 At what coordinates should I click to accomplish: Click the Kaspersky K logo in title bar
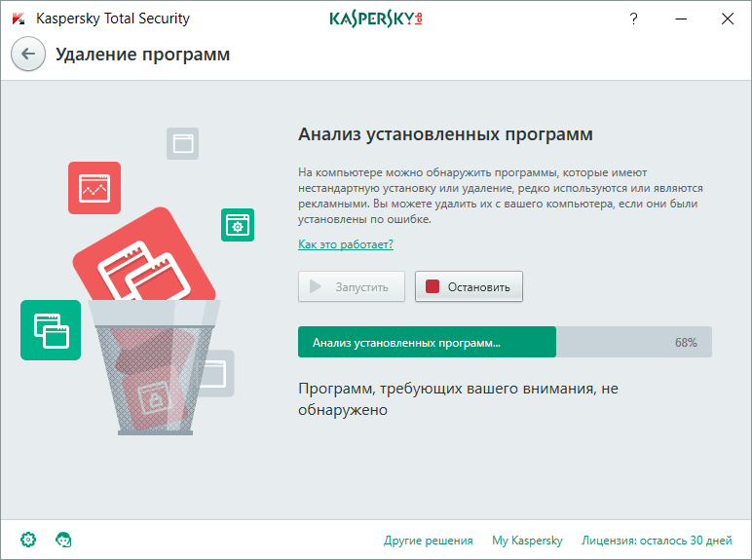[19, 19]
